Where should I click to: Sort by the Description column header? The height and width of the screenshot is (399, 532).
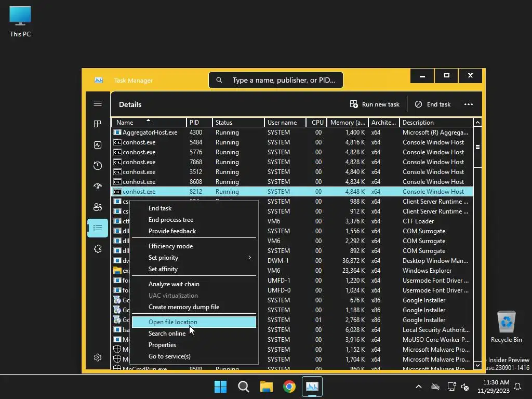click(x=436, y=123)
